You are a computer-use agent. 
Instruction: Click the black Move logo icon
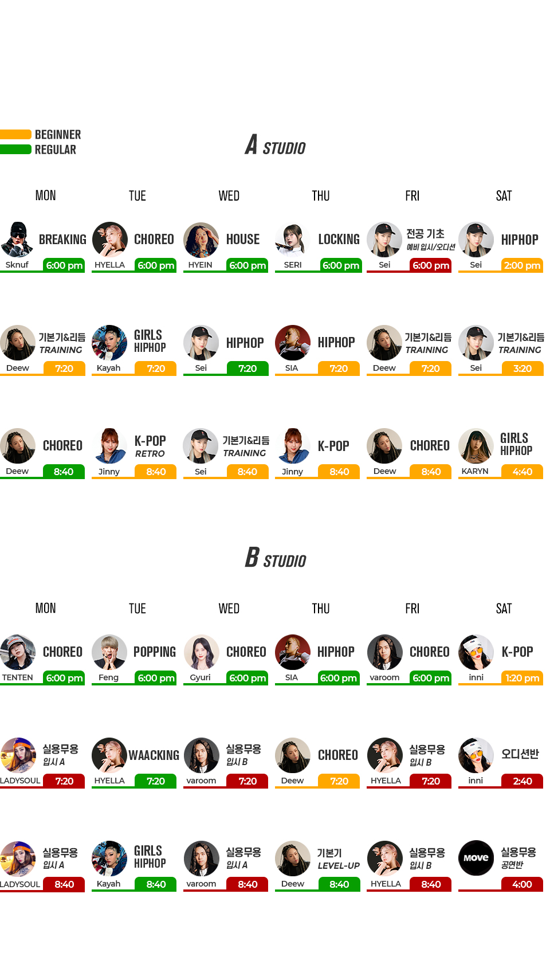(476, 858)
